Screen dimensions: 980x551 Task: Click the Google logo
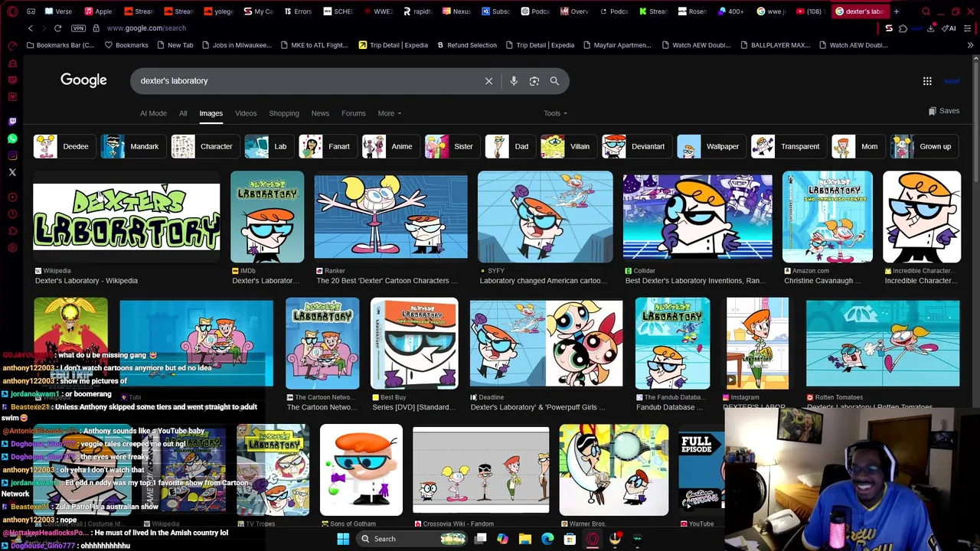click(x=83, y=80)
